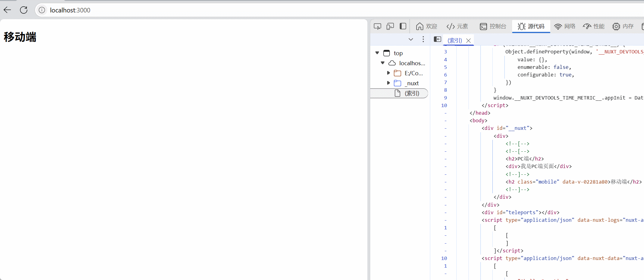Select the inspect element cursor tool
644x280 pixels.
[x=377, y=26]
